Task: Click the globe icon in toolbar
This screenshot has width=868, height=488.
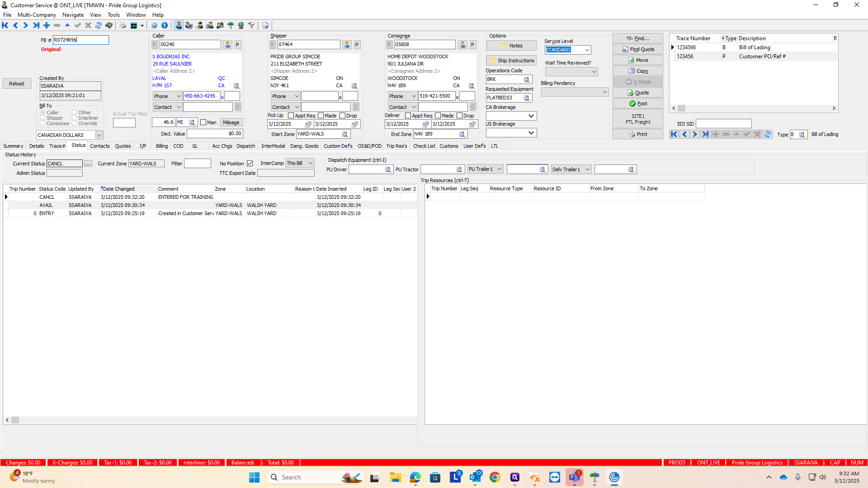Action: coord(241,25)
